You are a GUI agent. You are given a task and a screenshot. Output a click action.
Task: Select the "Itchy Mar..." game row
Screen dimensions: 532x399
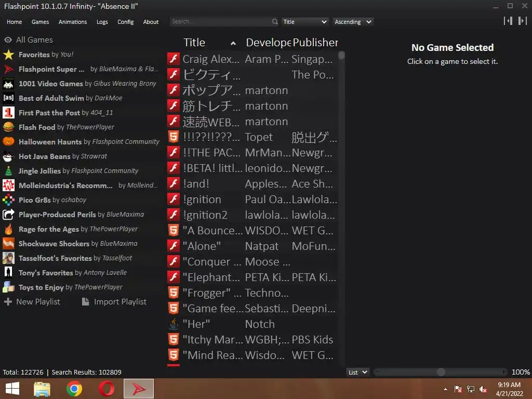point(252,340)
